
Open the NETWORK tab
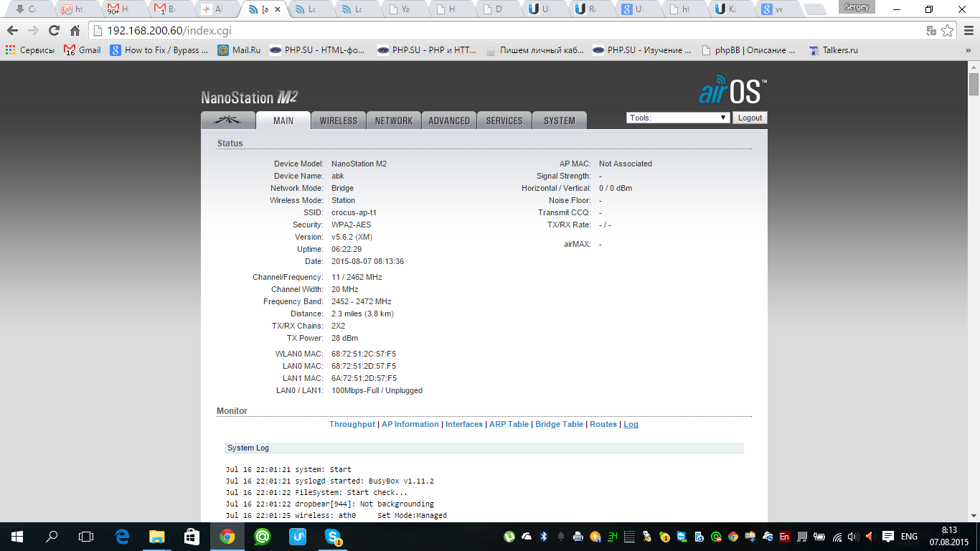(x=394, y=121)
